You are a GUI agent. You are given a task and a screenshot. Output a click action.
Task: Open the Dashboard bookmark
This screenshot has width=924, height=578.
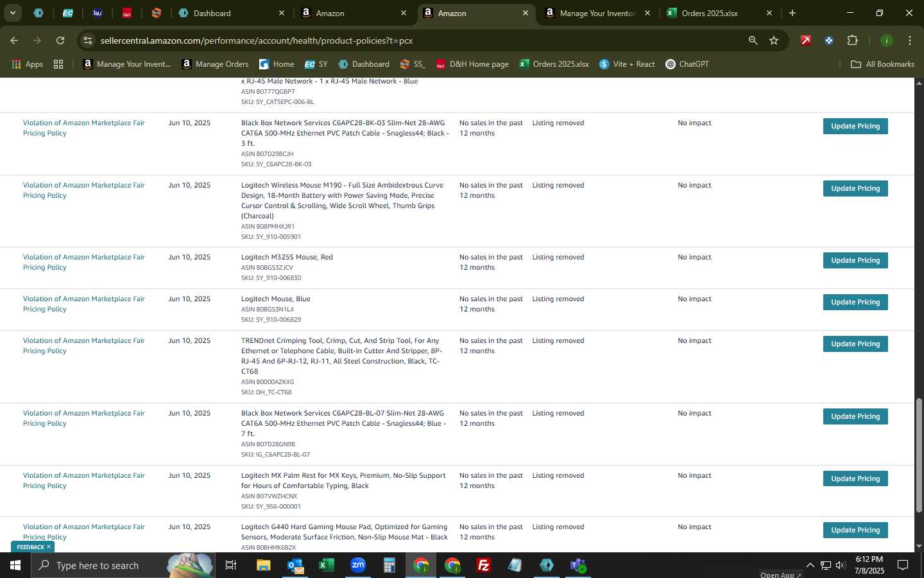tap(364, 64)
